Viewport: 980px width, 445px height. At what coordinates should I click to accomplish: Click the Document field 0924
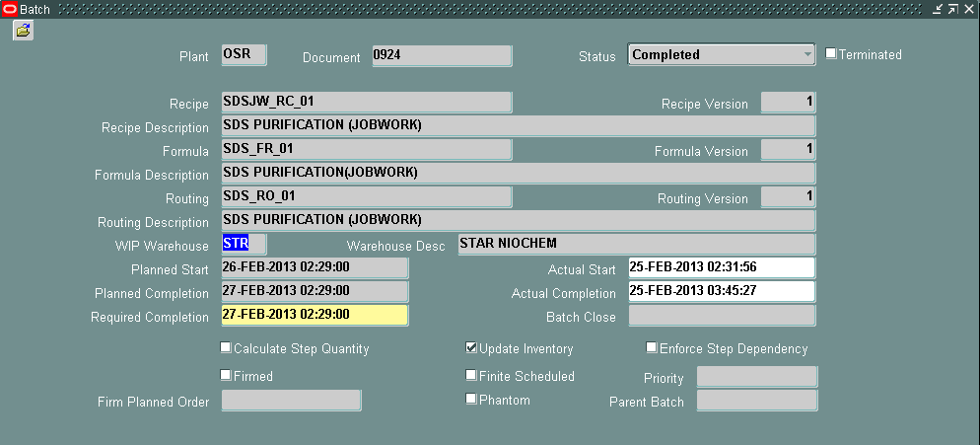[x=442, y=55]
